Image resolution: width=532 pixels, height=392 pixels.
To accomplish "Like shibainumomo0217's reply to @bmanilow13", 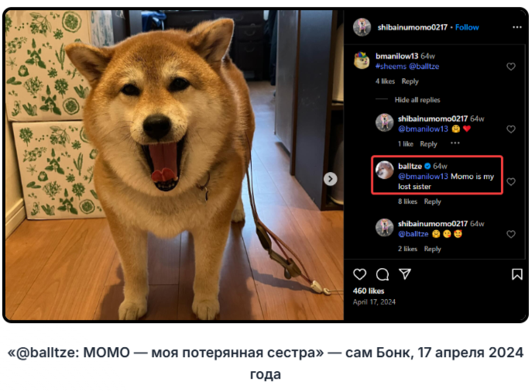I will click(511, 129).
